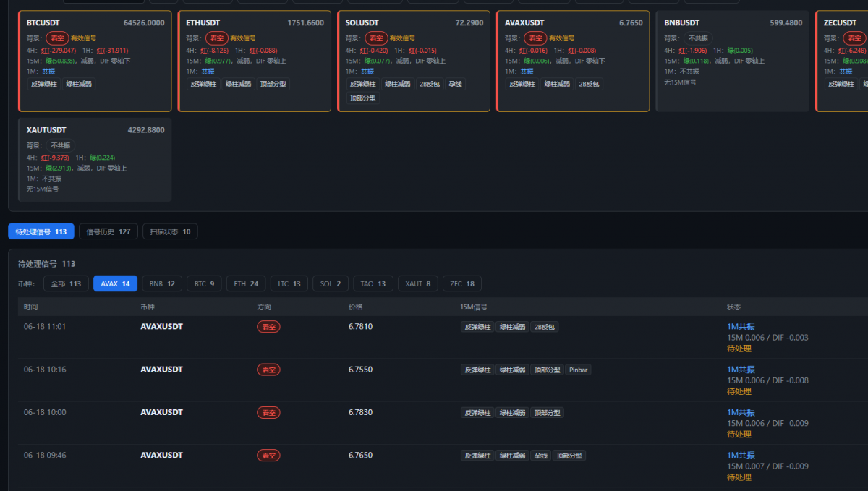Click the 2B反包 tag in the 11:01 row
The height and width of the screenshot is (491, 868).
point(545,327)
